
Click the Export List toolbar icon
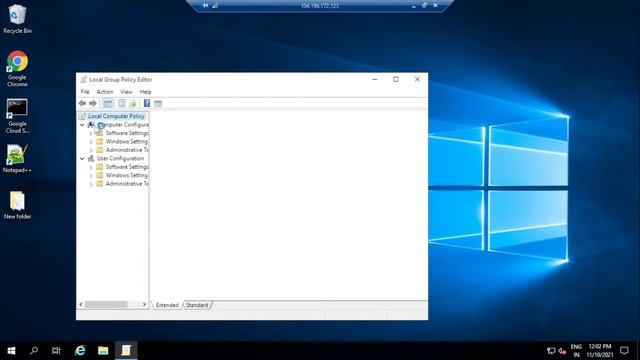coord(133,103)
